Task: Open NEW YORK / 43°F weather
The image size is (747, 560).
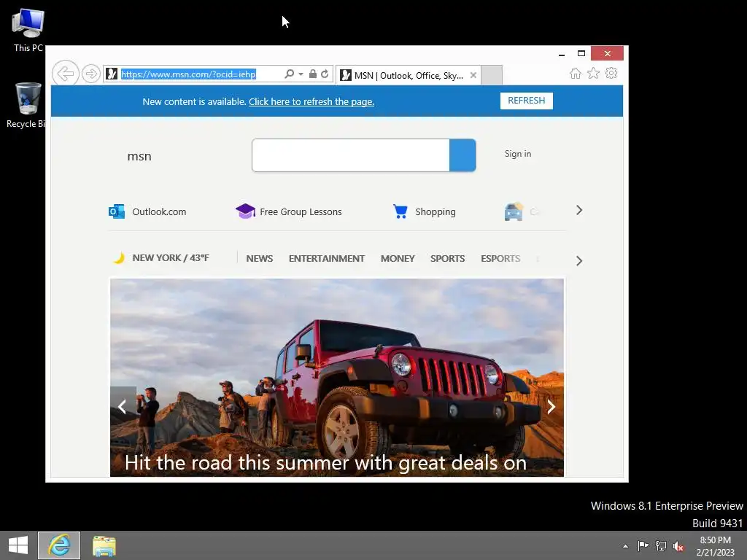Action: (171, 257)
